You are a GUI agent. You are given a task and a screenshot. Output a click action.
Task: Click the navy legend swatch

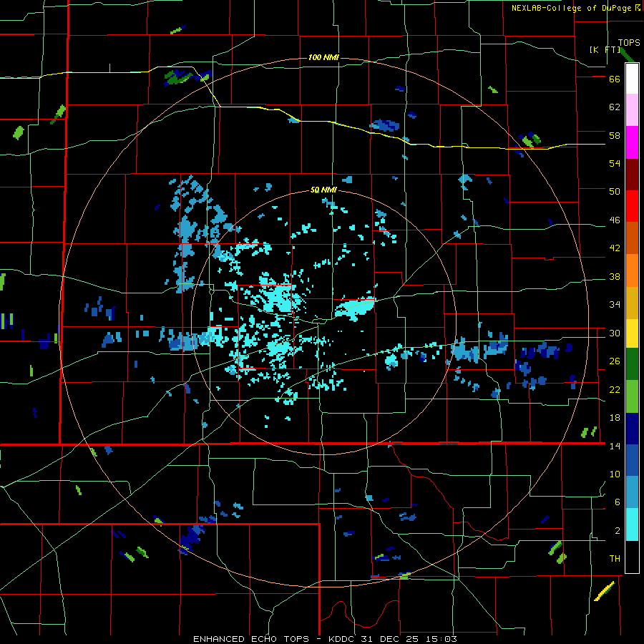[632, 429]
